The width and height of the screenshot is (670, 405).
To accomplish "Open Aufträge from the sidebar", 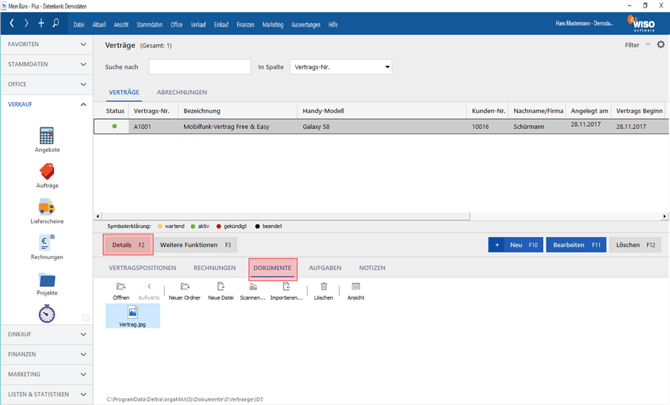I will point(46,173).
